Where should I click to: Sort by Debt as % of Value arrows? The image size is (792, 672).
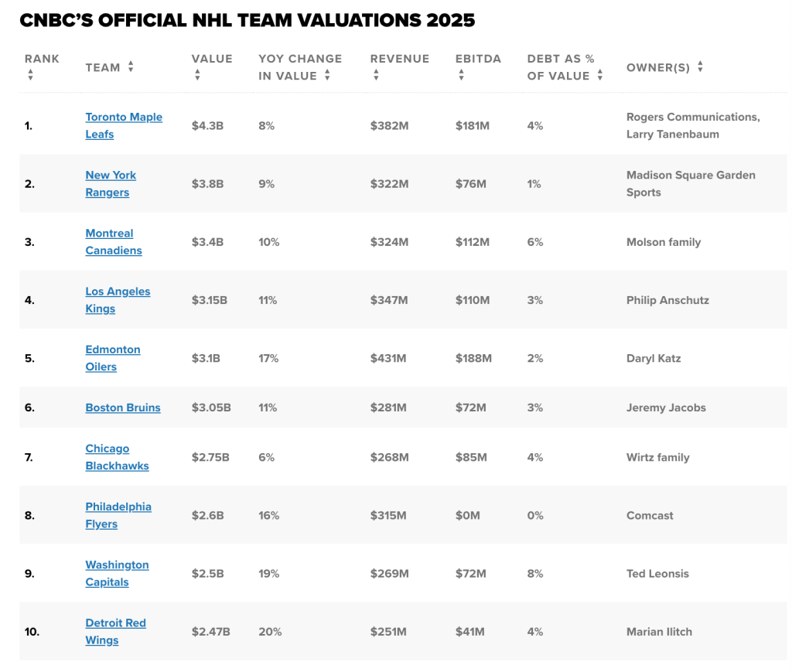coord(600,75)
